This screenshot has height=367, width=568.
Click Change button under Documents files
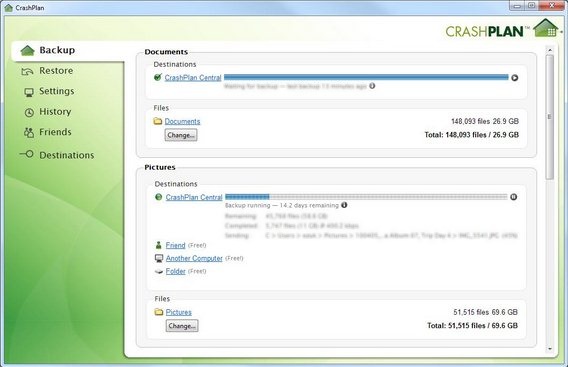click(x=181, y=135)
